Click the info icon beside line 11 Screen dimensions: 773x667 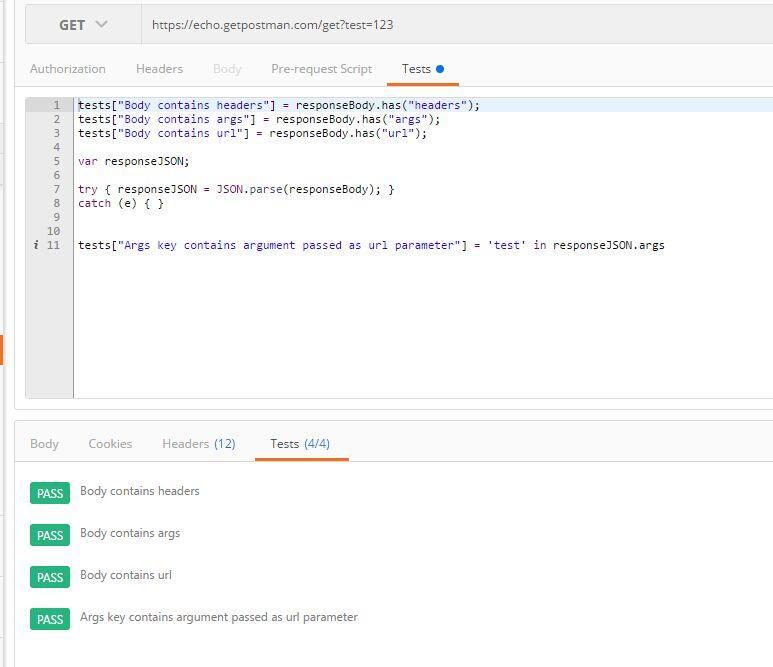[36, 245]
